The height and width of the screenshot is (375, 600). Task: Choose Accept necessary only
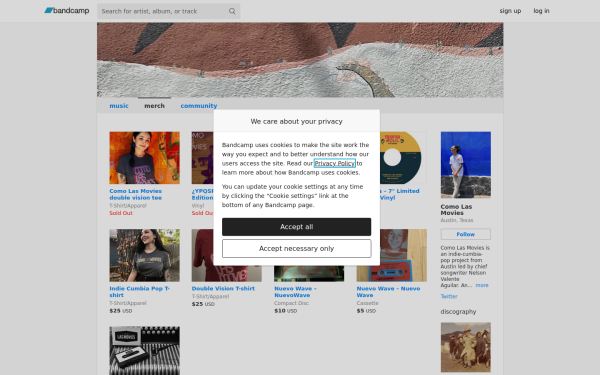click(x=297, y=249)
